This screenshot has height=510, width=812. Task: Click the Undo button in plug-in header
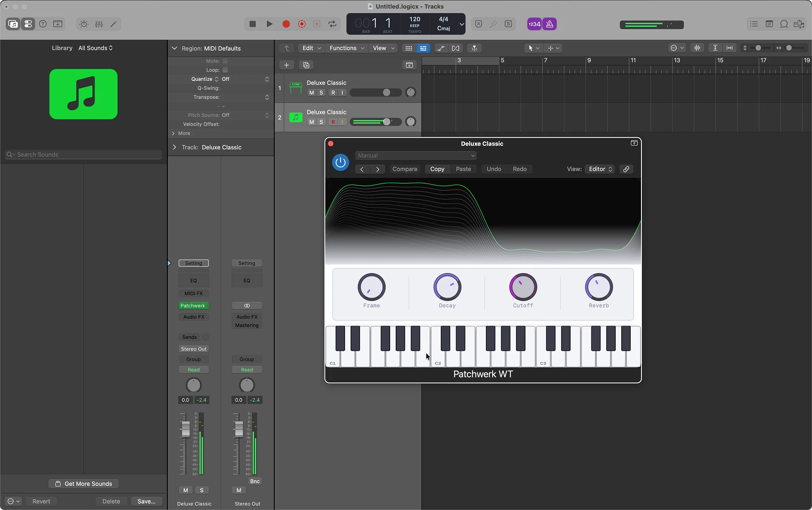[494, 169]
